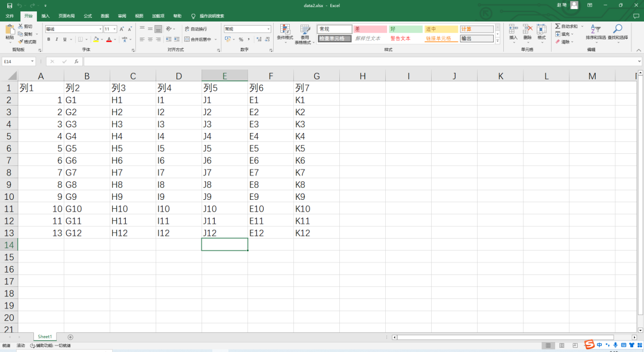644x352 pixels.
Task: Open the File (文件) tab
Action: pos(10,16)
